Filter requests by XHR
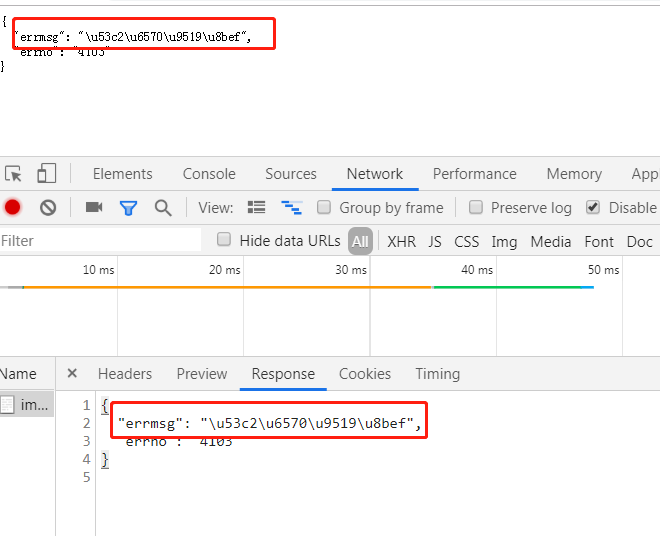660x536 pixels. point(401,242)
